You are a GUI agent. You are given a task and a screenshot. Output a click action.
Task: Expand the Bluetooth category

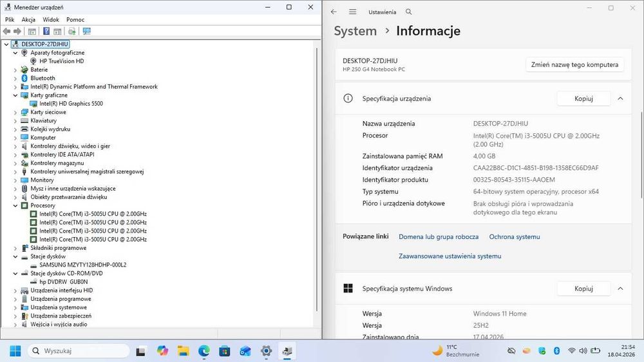(x=15, y=78)
